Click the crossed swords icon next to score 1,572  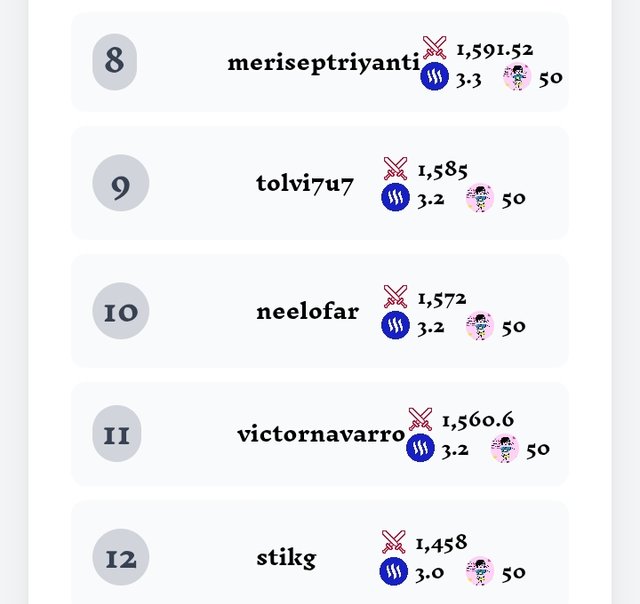(x=395, y=297)
